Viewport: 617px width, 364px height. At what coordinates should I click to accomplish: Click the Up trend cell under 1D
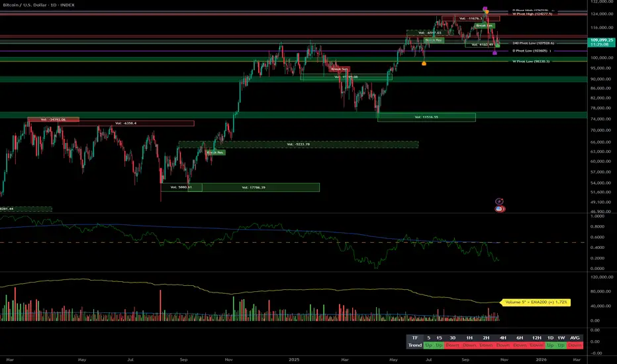pyautogui.click(x=551, y=345)
